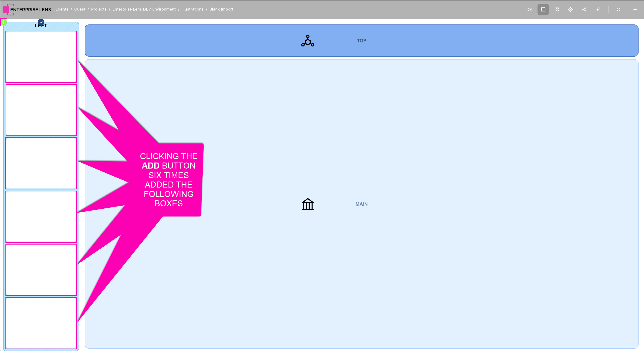The height and width of the screenshot is (351, 644).
Task: Select the first empty box in LEFT
Action: pos(41,57)
